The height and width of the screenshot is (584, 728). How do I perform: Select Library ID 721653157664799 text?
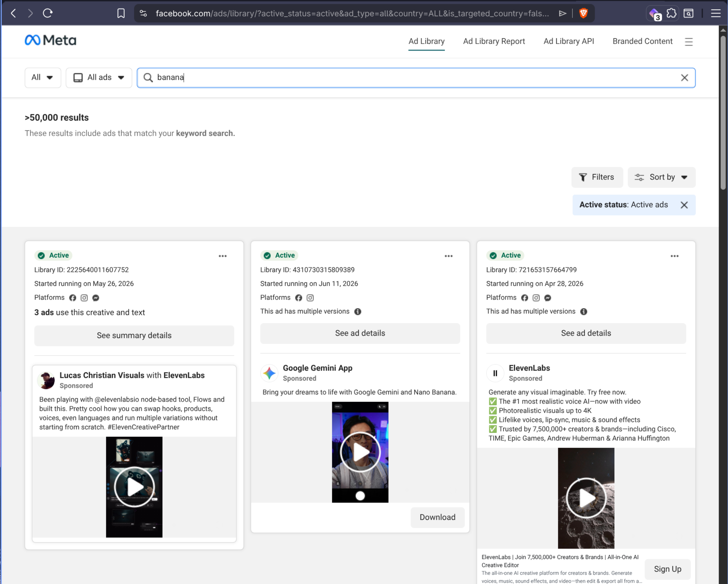531,270
